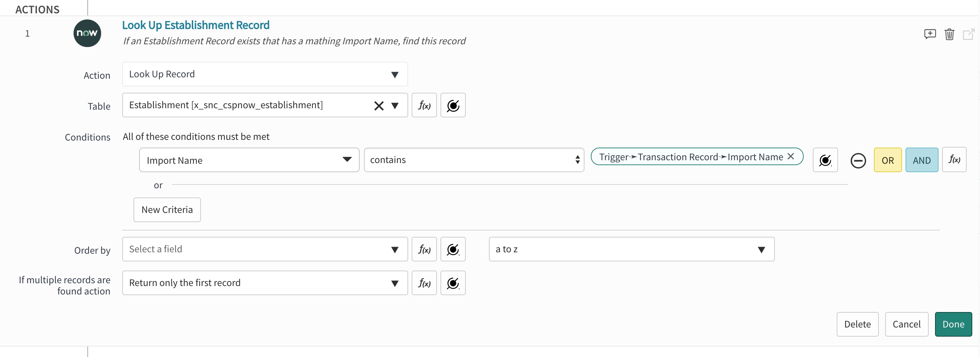Image resolution: width=980 pixels, height=357 pixels.
Task: Click the add annotation comment icon
Action: 930,34
